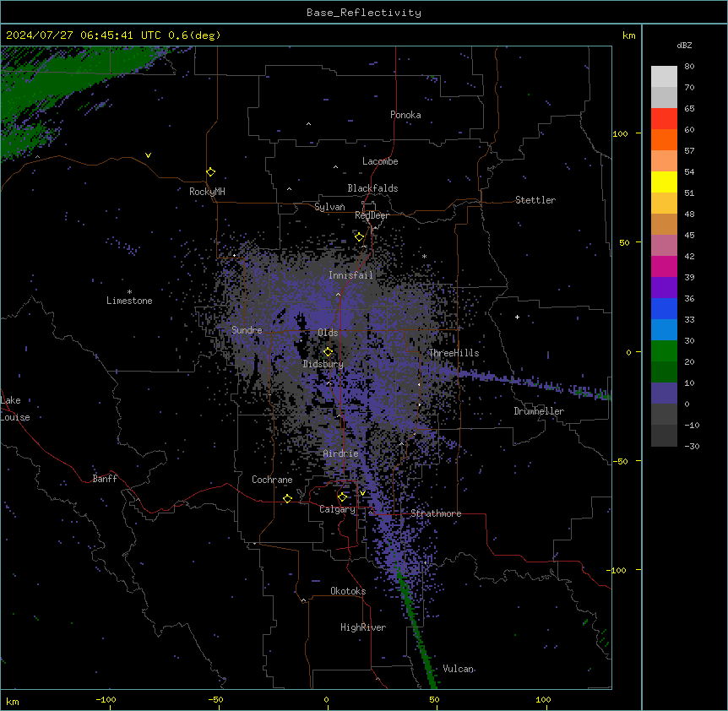Click the Stettler label
The height and width of the screenshot is (711, 728).
(x=535, y=200)
